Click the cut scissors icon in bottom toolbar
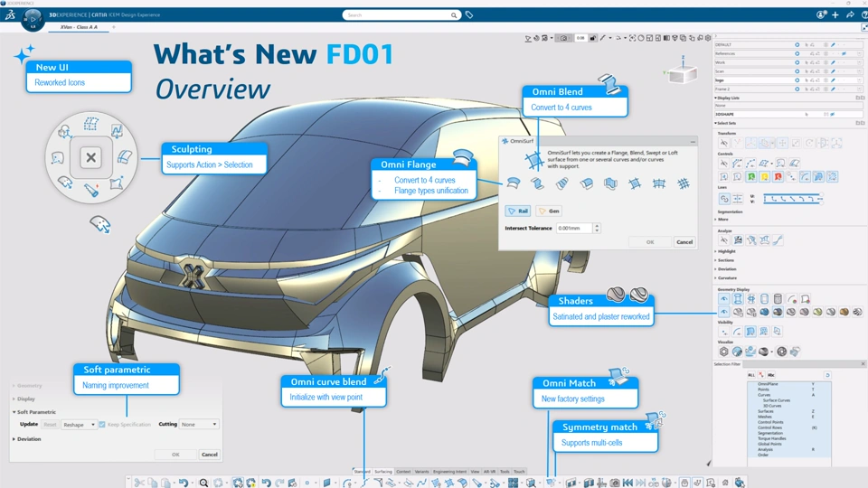868x488 pixels. [139, 483]
